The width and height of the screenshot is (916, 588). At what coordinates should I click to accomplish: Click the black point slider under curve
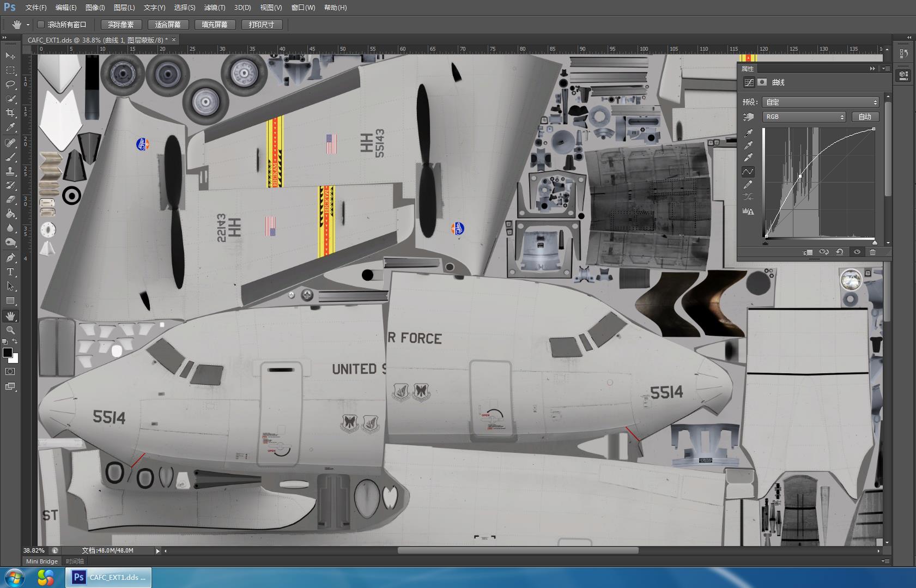click(766, 242)
